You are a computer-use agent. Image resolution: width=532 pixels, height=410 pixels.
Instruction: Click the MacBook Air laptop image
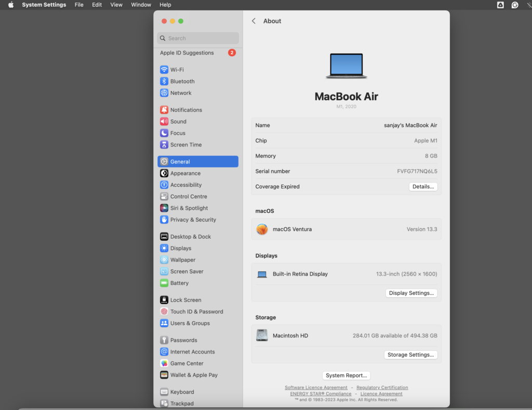tap(347, 66)
